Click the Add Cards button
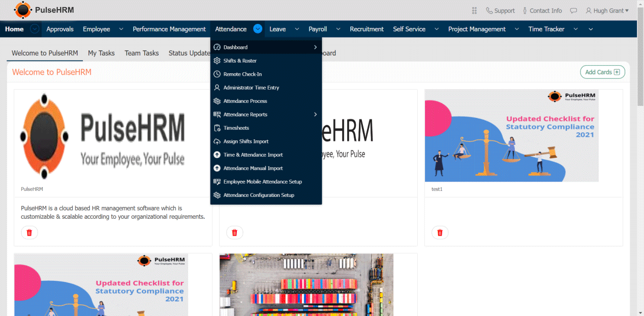This screenshot has width=644, height=316. (x=602, y=72)
